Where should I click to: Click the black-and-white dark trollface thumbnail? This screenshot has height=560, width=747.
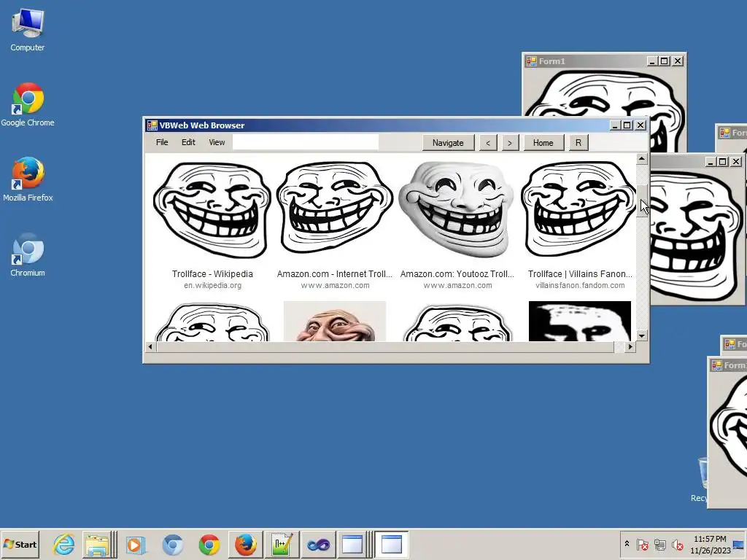pos(580,321)
